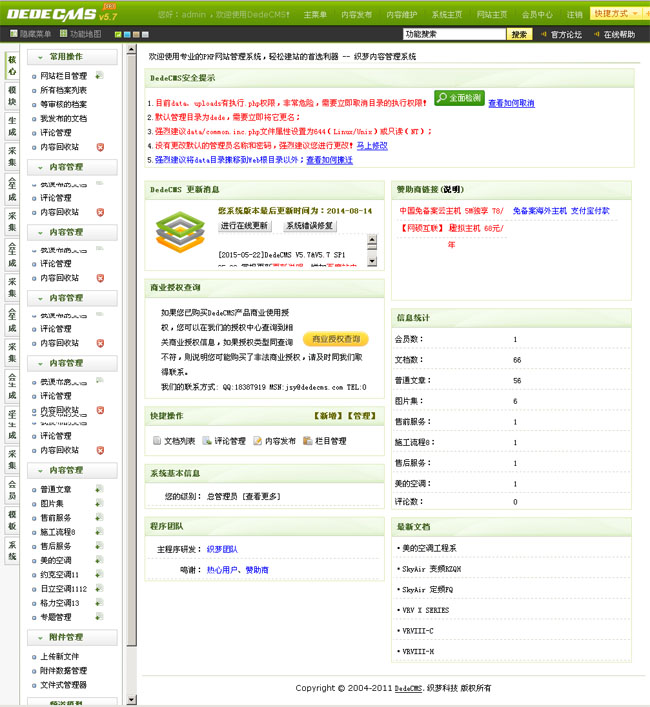Viewport: 650px width, 707px height.
Task: Open the 会员中心 top menu
Action: coord(537,15)
